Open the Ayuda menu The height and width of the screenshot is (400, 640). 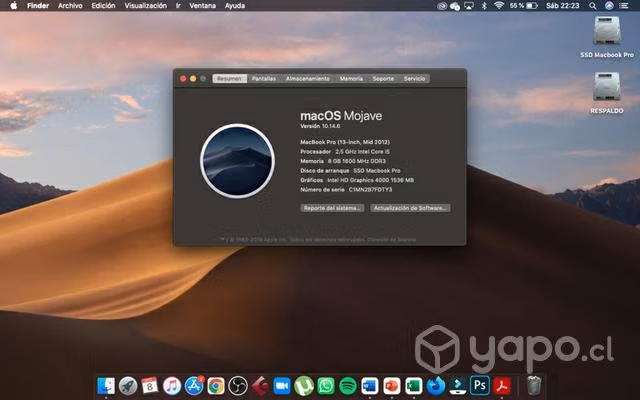coord(235,6)
